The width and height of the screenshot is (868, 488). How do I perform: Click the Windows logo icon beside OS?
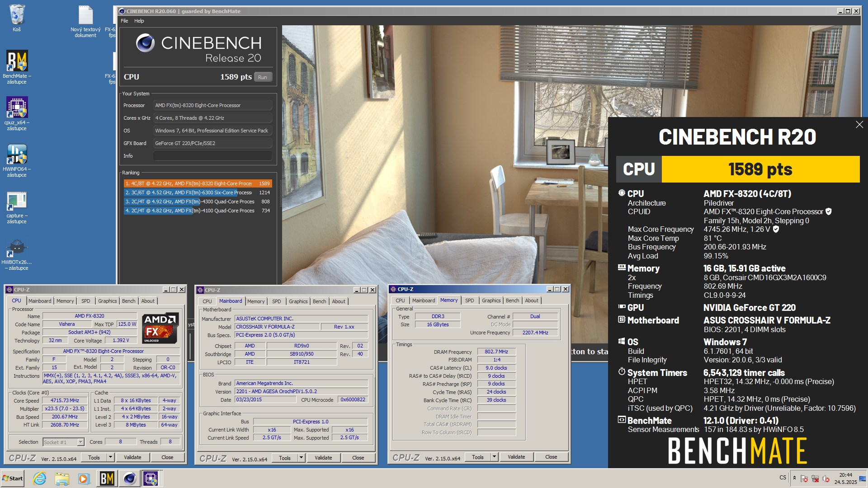coord(622,342)
